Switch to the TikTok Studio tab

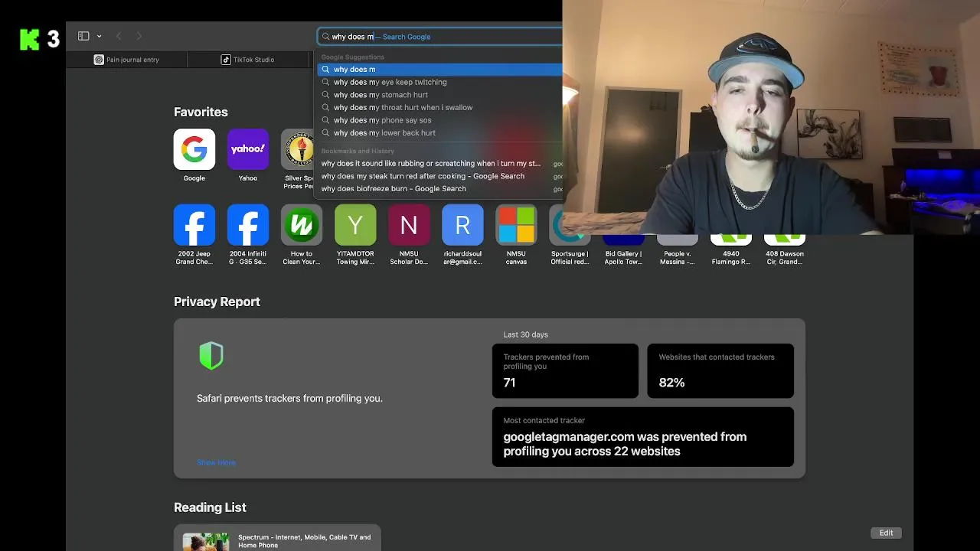coord(247,60)
